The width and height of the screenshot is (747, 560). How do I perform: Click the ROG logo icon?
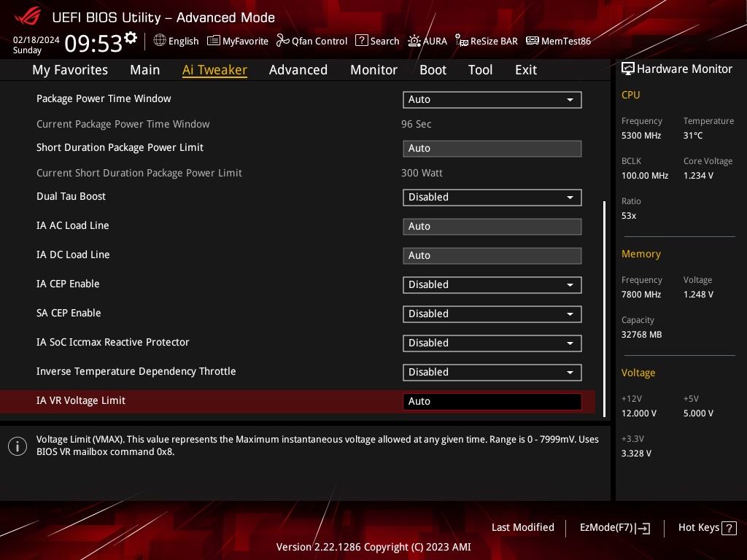click(x=28, y=17)
